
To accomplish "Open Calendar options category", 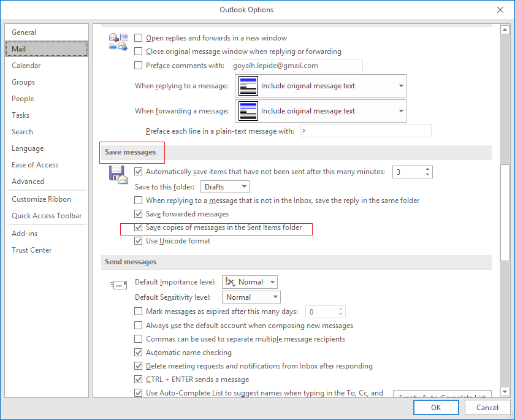I will tap(47, 66).
